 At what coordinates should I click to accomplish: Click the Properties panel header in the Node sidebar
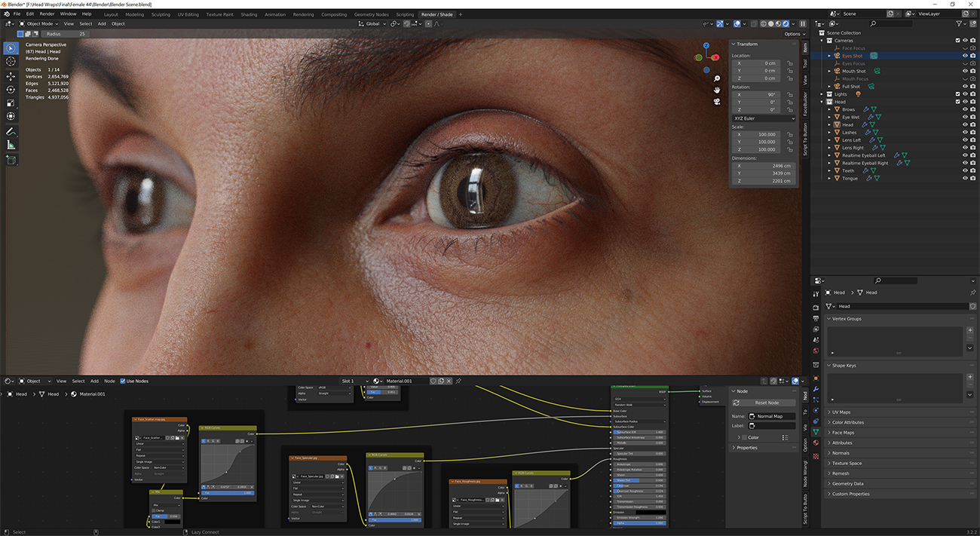click(x=746, y=447)
